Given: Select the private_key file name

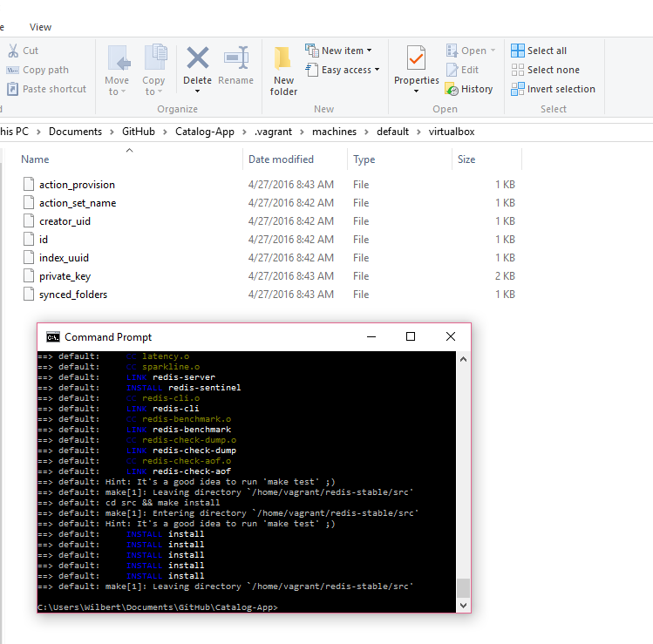Looking at the screenshot, I should (x=65, y=276).
